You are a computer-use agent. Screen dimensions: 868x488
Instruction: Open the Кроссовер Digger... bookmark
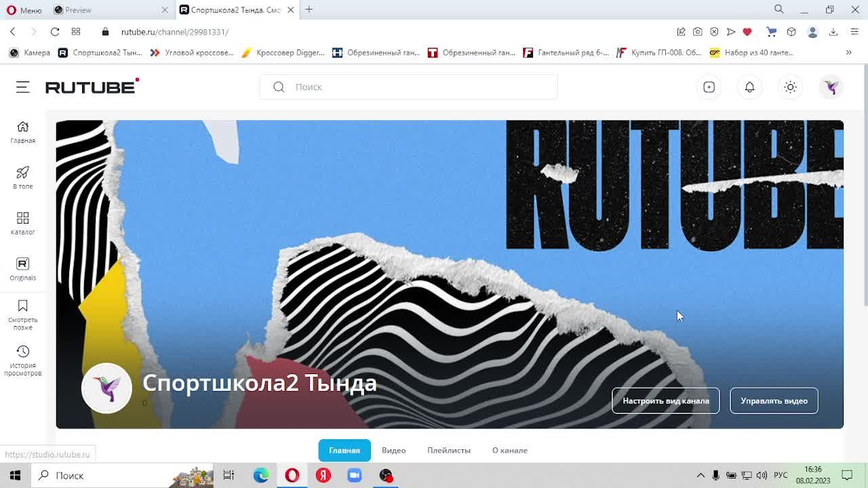pyautogui.click(x=283, y=52)
